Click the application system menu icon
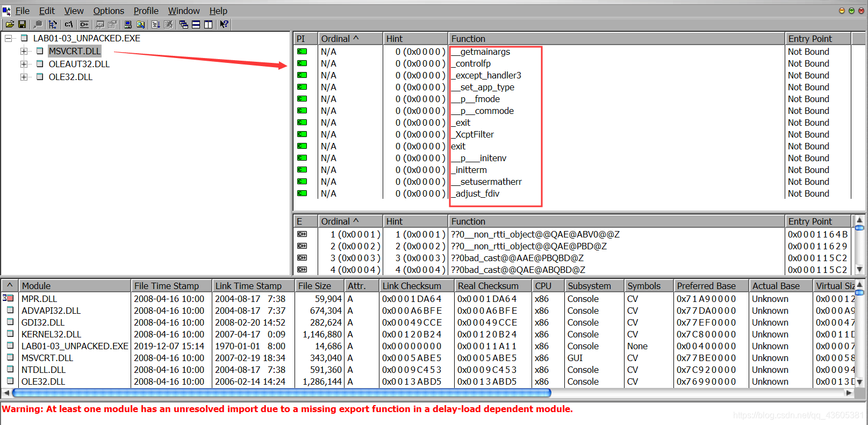 pos(6,10)
